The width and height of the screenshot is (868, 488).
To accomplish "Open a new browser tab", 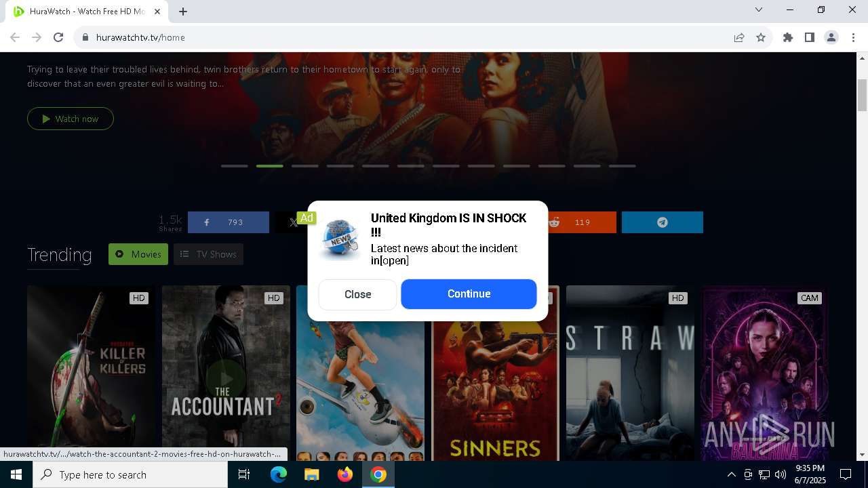I will (183, 12).
